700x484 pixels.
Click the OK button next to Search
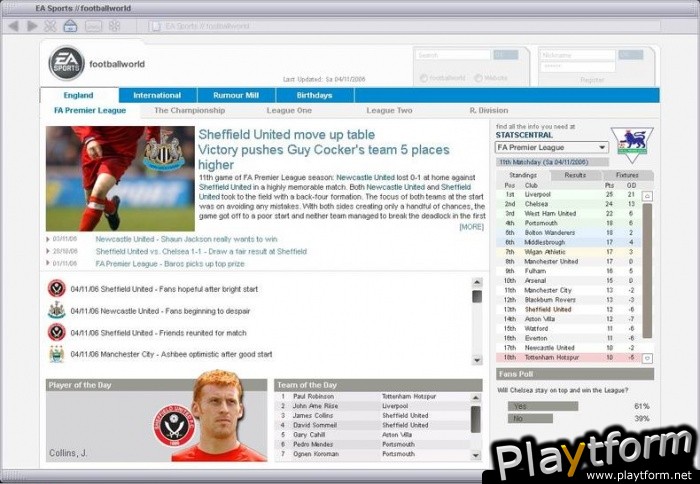[x=505, y=55]
